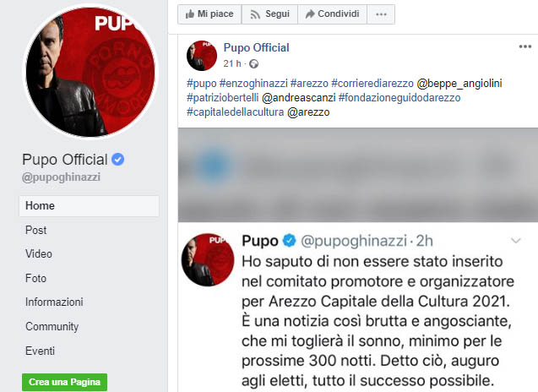This screenshot has height=392, width=538.
Task: Open the Community section
Action: 52,326
